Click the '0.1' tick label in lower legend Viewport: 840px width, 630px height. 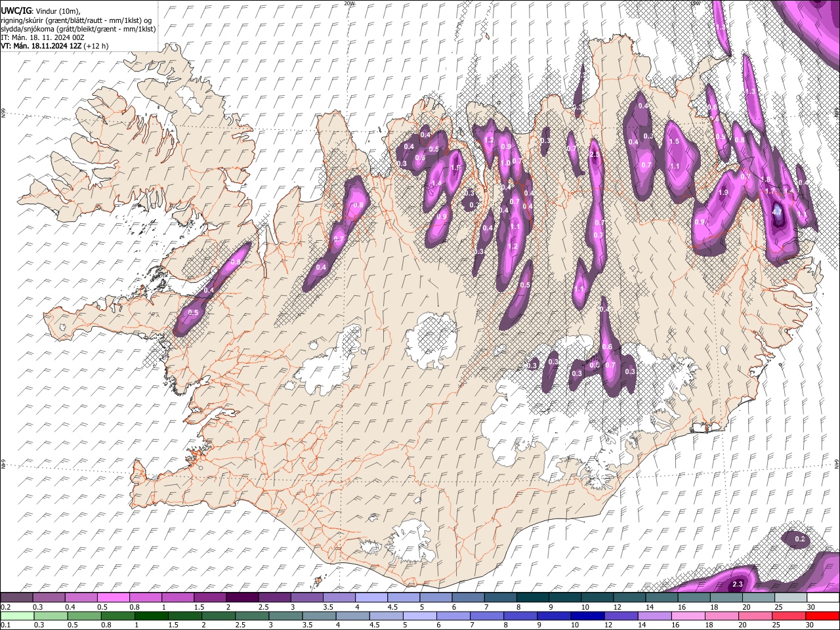(x=4, y=625)
